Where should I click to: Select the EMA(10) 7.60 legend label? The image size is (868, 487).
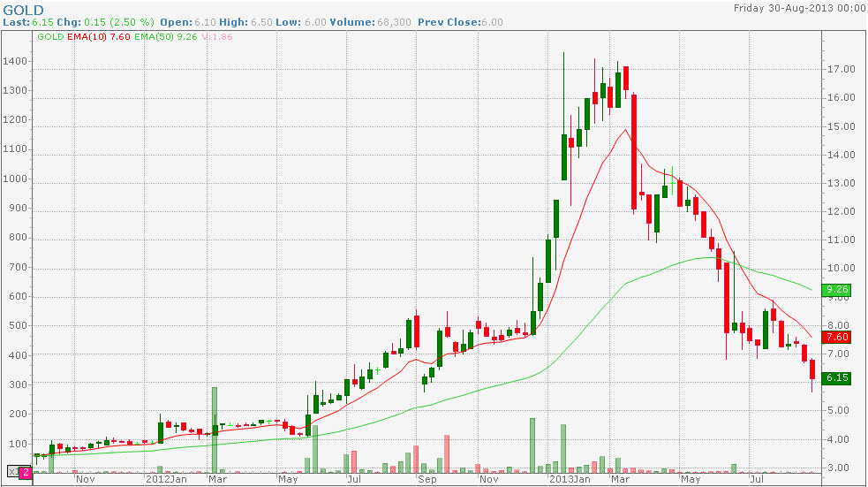tap(99, 36)
